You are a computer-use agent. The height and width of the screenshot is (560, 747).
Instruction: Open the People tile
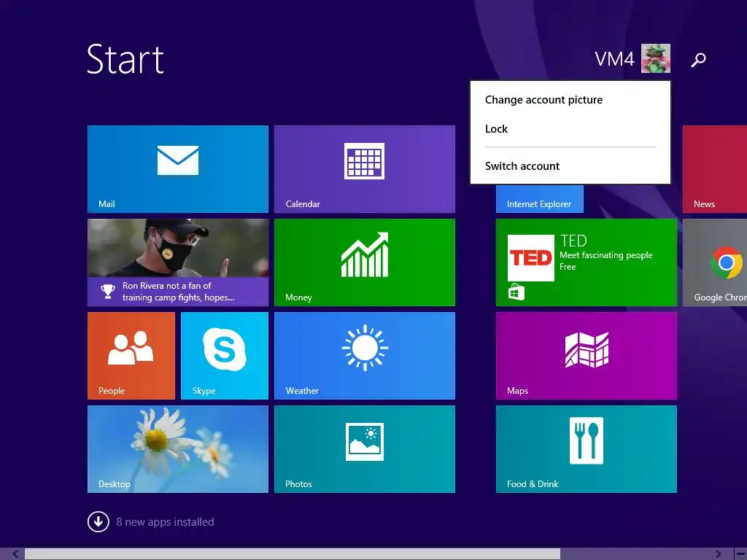(131, 356)
